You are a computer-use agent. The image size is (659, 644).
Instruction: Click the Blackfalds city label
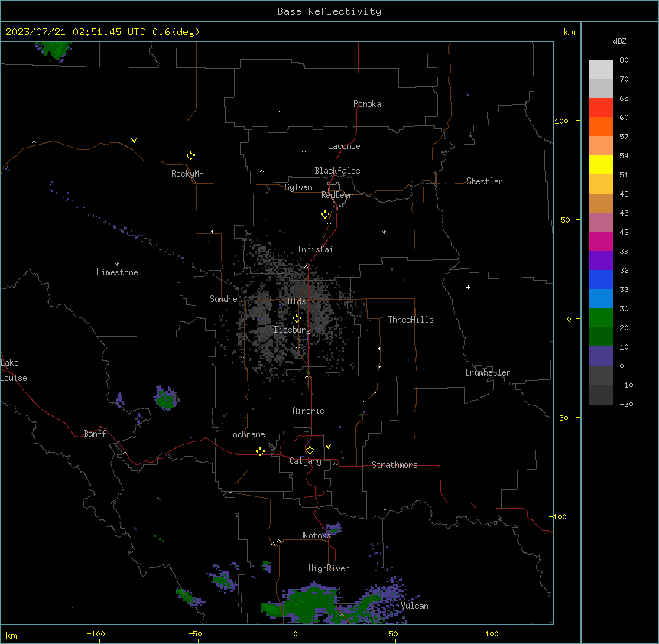click(x=337, y=171)
